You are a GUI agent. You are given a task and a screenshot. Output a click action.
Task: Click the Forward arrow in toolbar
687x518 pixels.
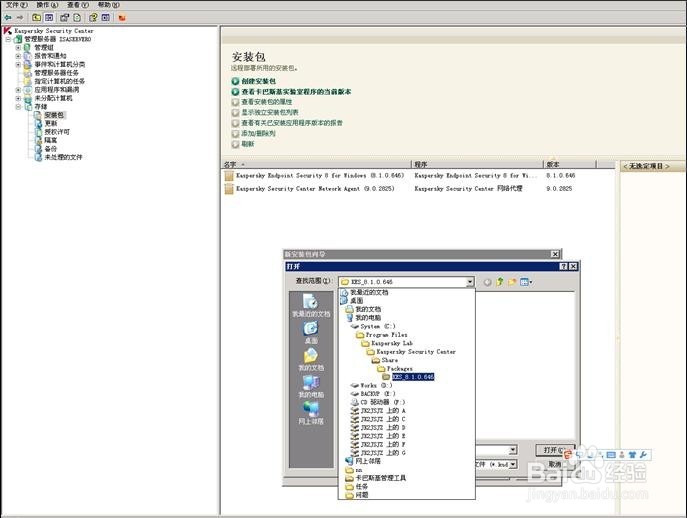click(x=20, y=18)
